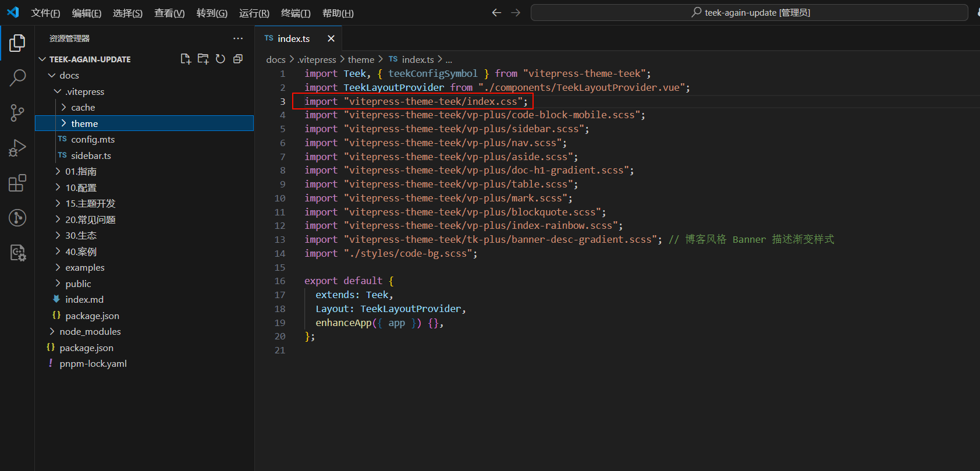Collapse the .vitepress folder

[58, 91]
